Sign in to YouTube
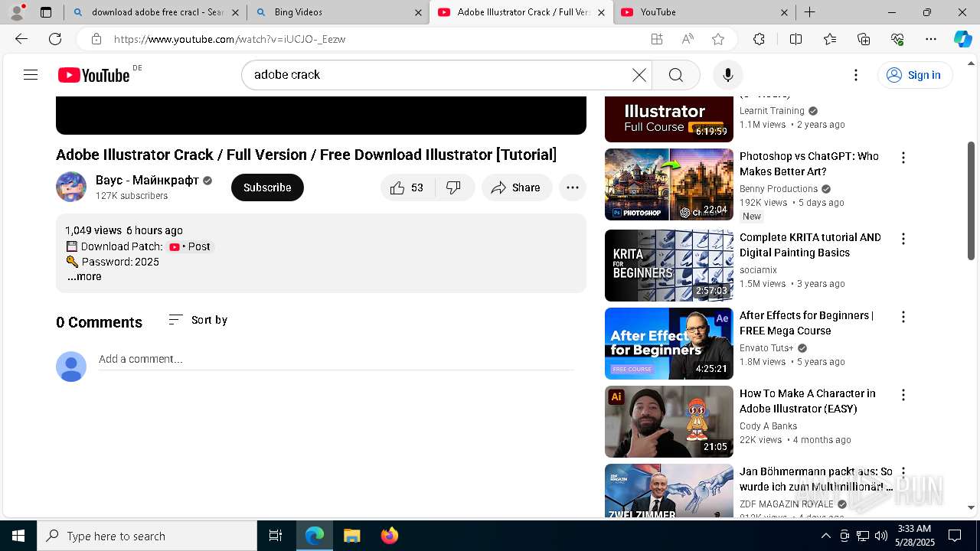This screenshot has width=980, height=551. [x=914, y=75]
